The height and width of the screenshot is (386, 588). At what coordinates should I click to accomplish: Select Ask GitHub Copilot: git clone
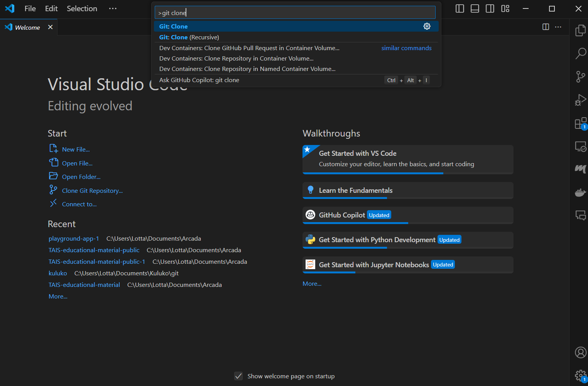[296, 80]
